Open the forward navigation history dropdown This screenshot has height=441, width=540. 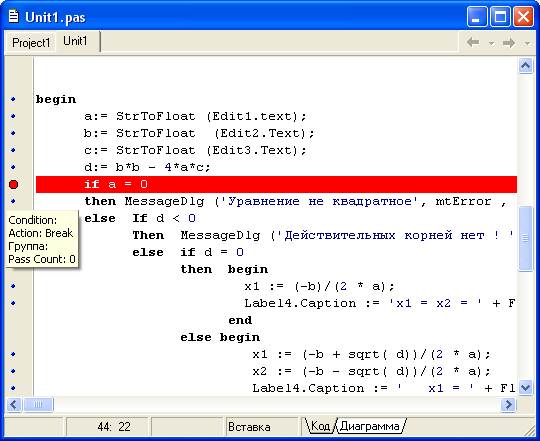point(527,43)
